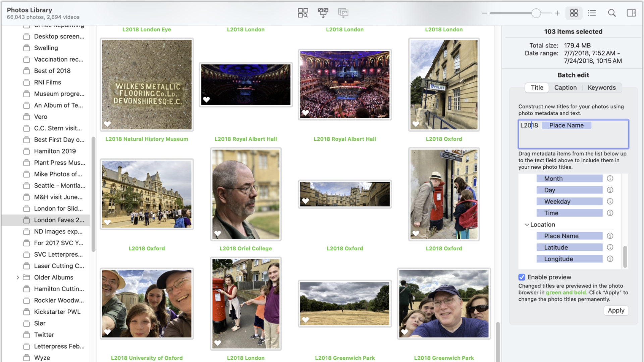Click the Apply button to change titles
The height and width of the screenshot is (362, 644).
(616, 310)
